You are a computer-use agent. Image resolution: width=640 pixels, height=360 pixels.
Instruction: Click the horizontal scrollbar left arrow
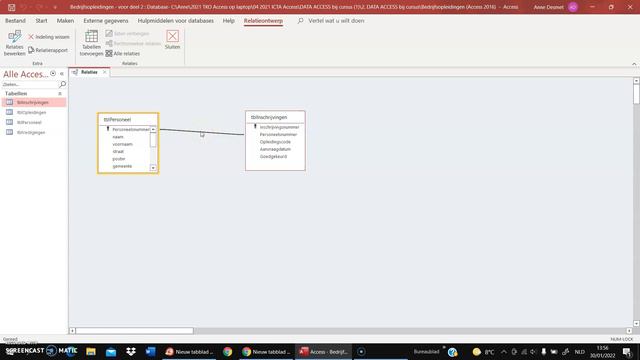click(x=72, y=331)
